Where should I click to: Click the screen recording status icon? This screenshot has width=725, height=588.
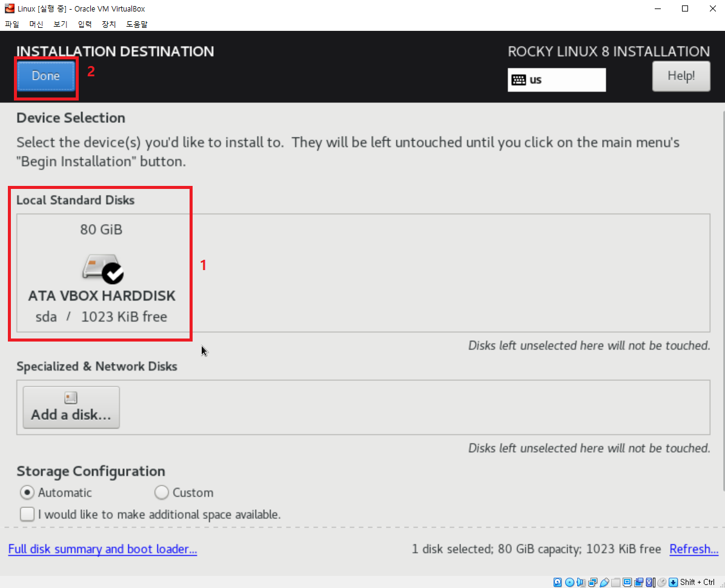point(639,582)
